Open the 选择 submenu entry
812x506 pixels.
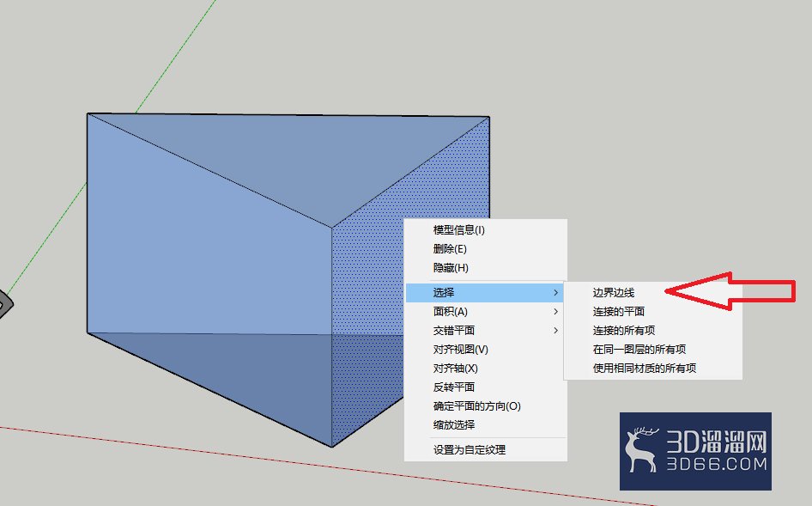(x=485, y=293)
